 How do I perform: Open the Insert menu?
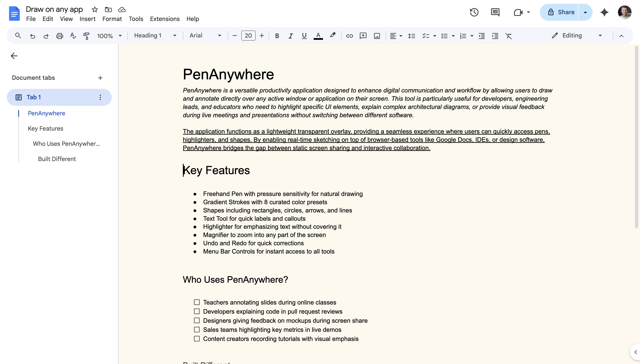[87, 19]
